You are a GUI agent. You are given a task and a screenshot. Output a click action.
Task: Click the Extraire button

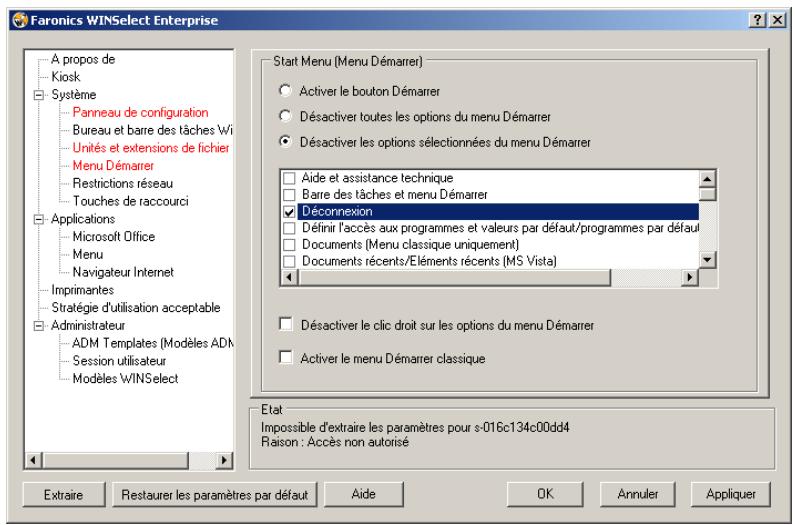(64, 495)
